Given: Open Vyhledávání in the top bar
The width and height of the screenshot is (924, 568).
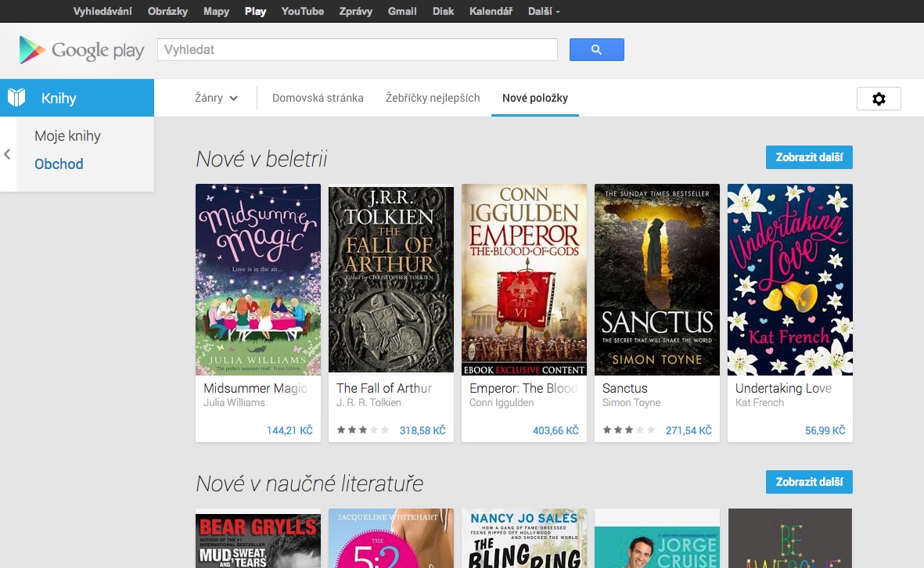Looking at the screenshot, I should (x=102, y=11).
